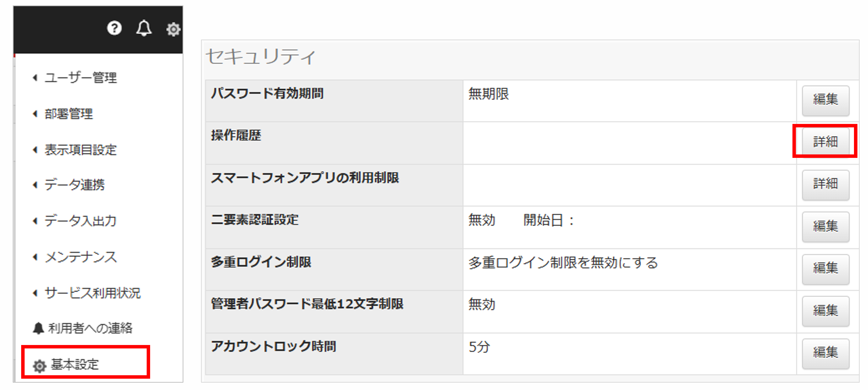The width and height of the screenshot is (868, 390).
Task: Open the データ入出力 menu item
Action: pos(80,221)
